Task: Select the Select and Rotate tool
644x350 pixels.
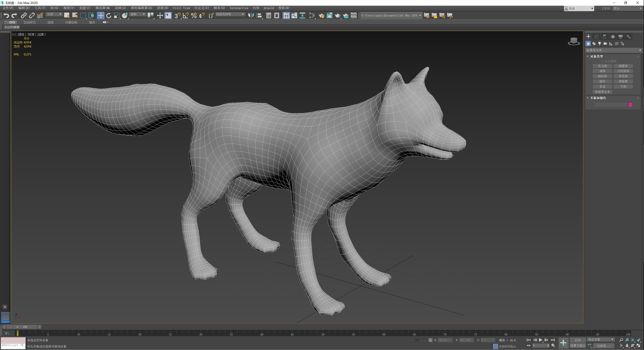Action: tap(109, 15)
